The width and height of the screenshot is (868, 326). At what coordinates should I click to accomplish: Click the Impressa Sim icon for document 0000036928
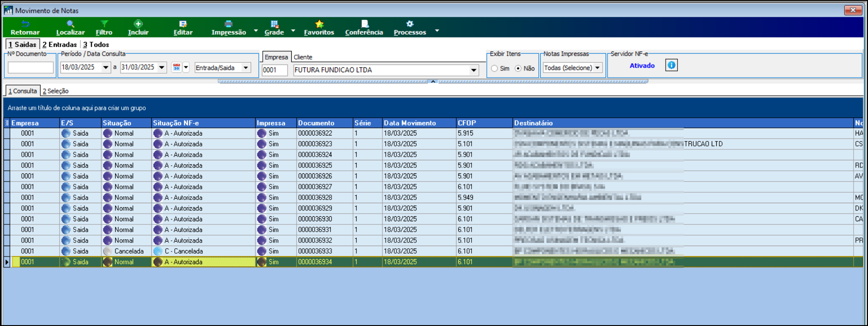point(261,197)
